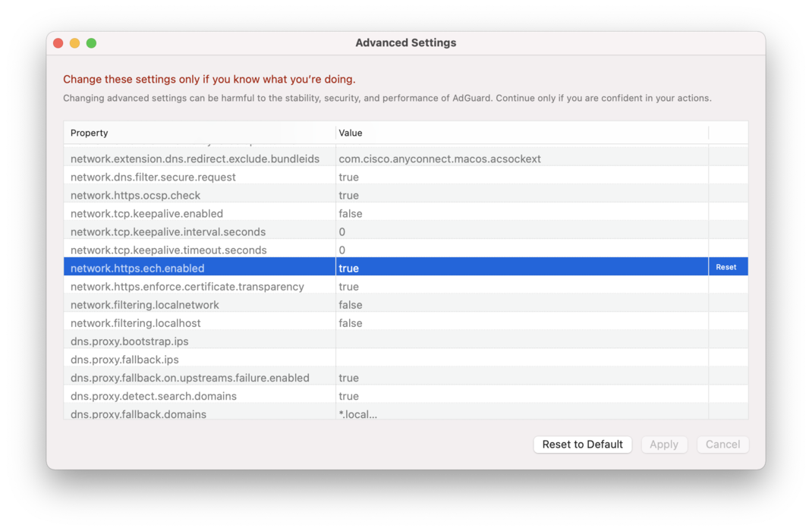Select the network.https.enforce.certificate.transparency row
The width and height of the screenshot is (812, 531).
point(190,287)
